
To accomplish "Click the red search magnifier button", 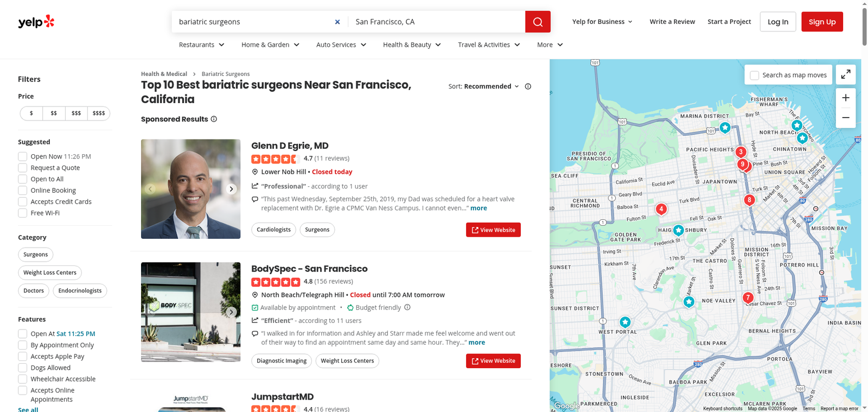I will point(538,22).
